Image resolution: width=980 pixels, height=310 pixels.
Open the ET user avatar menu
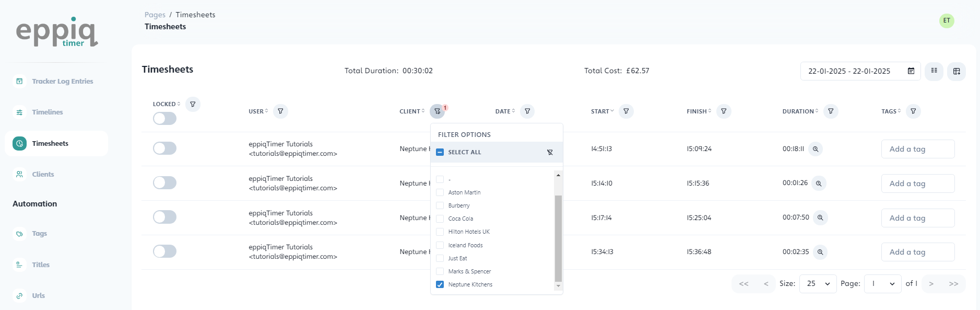point(947,21)
